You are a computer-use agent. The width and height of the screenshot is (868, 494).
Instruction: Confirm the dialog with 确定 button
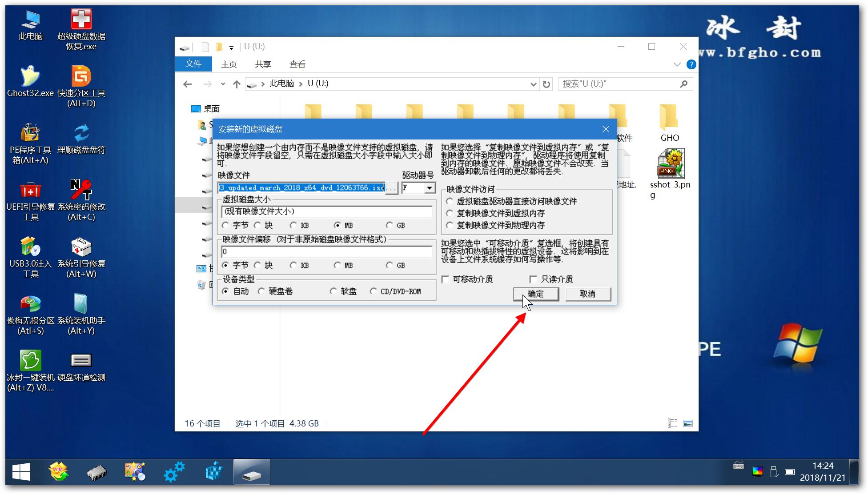[x=536, y=294]
